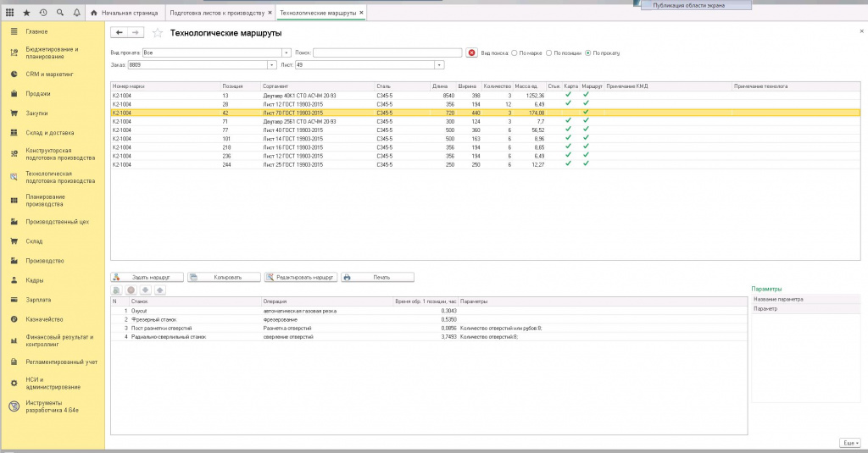The width and height of the screenshot is (868, 453).
Task: Click the Название параметра column header
Action: point(805,299)
